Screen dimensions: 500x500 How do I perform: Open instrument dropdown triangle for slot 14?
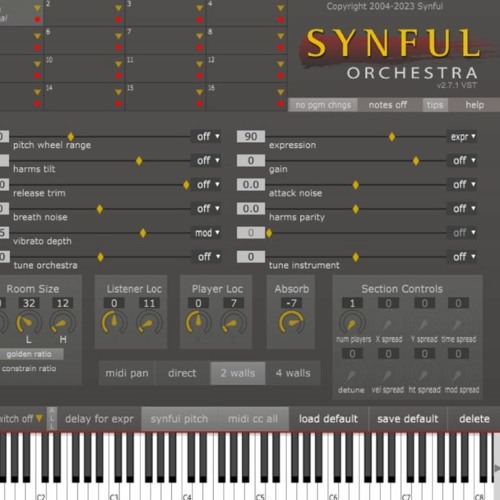pos(119,92)
